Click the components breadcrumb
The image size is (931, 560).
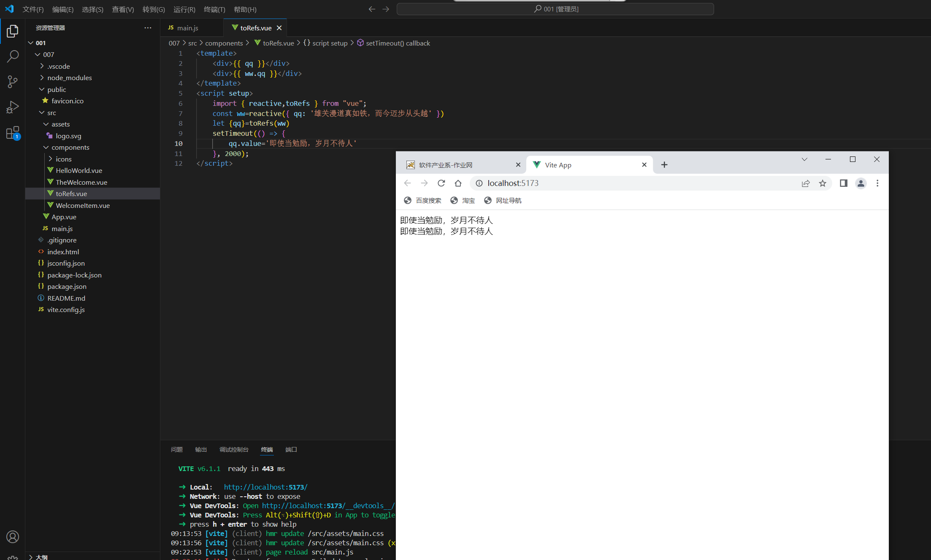click(224, 43)
